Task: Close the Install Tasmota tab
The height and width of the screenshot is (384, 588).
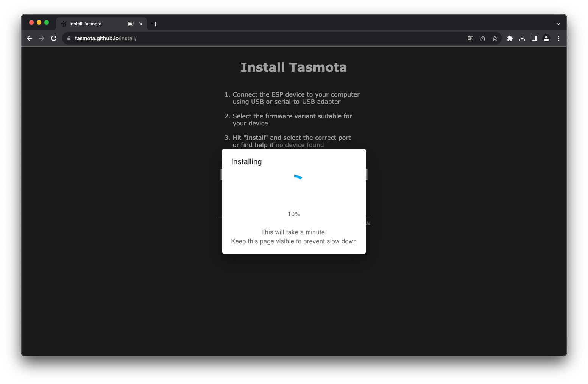Action: [141, 24]
